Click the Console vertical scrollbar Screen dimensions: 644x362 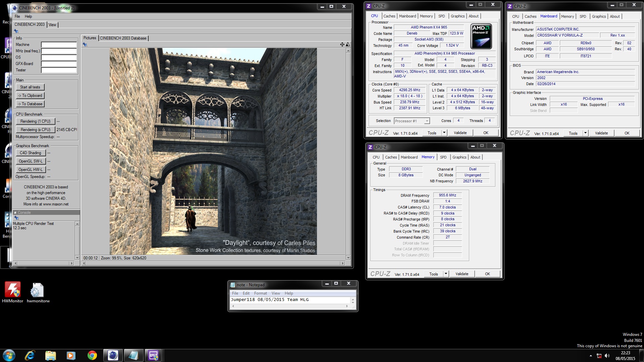click(x=77, y=241)
